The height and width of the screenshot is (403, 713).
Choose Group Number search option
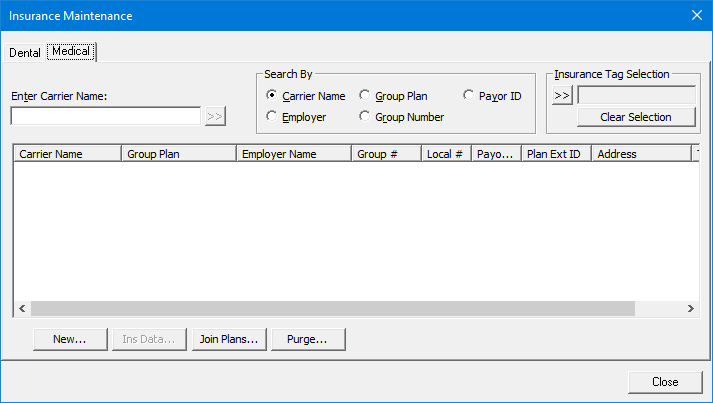coord(365,117)
